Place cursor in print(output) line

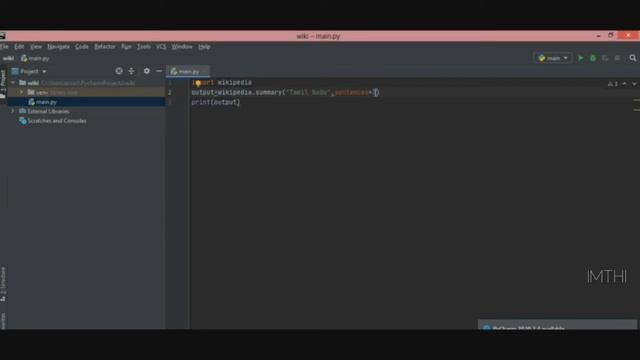point(216,102)
